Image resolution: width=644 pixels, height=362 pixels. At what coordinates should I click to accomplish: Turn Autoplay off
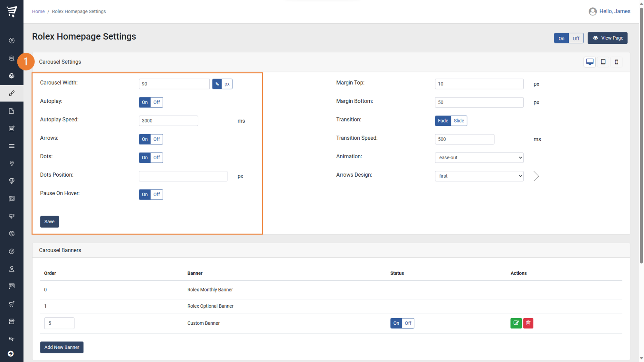click(156, 102)
